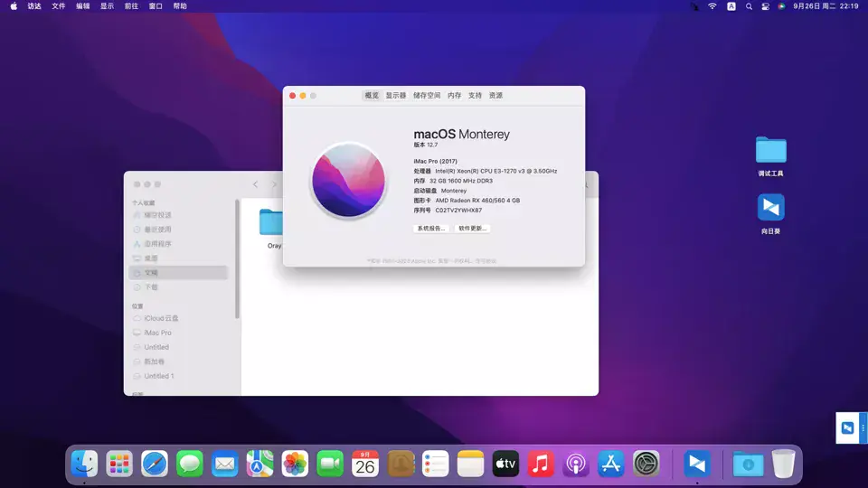The width and height of the screenshot is (868, 488).
Task: Switch to the 支持 tab
Action: [475, 96]
